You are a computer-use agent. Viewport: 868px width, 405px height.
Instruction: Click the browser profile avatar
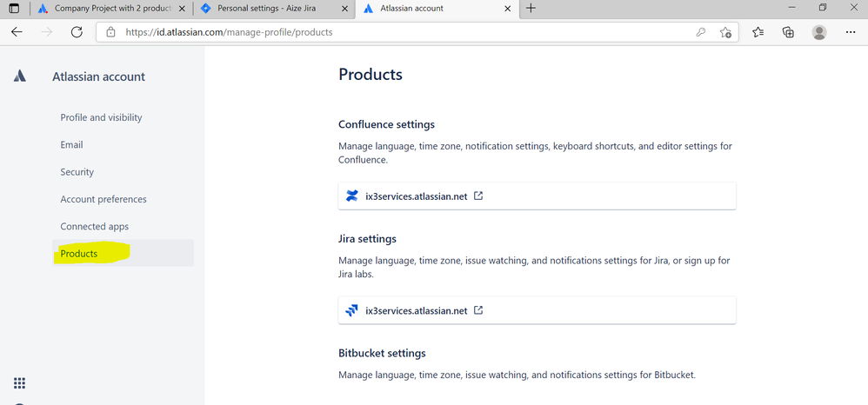click(819, 32)
